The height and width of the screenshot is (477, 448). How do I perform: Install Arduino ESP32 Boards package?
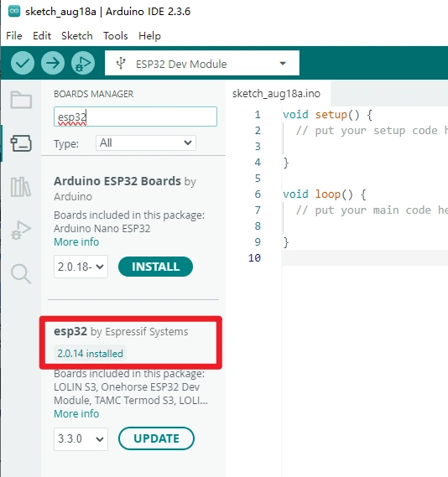155,267
